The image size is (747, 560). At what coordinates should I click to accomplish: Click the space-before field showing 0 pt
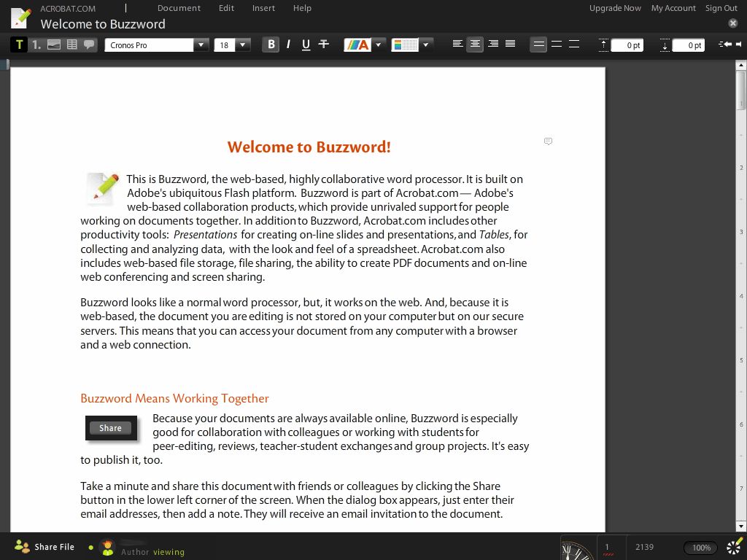coord(627,44)
